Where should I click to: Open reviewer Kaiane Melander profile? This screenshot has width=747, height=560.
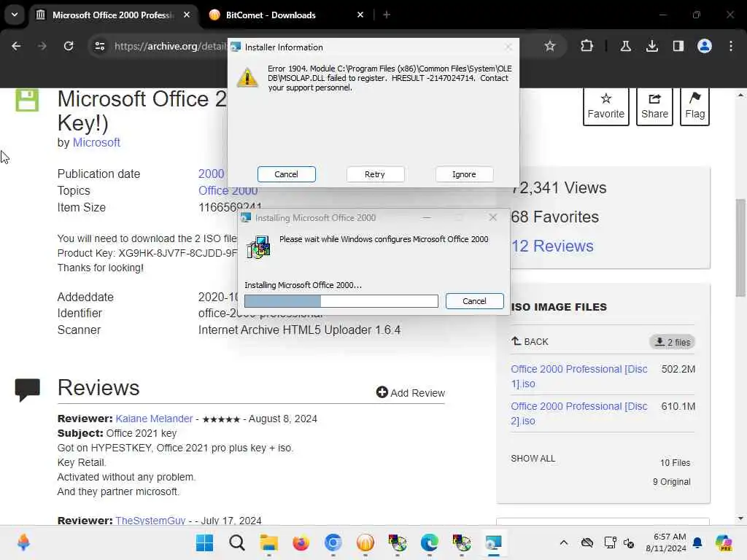point(154,419)
